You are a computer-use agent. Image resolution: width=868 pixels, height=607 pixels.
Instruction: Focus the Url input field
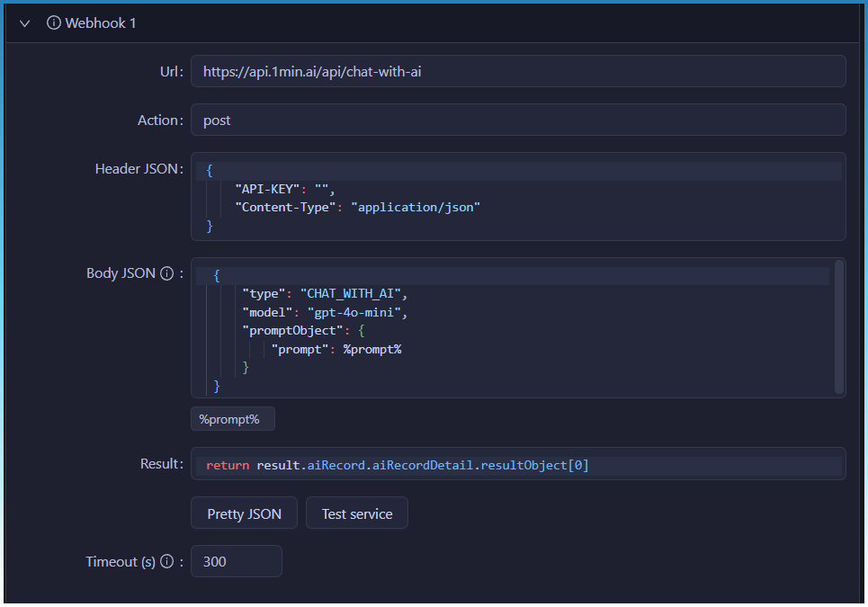517,72
